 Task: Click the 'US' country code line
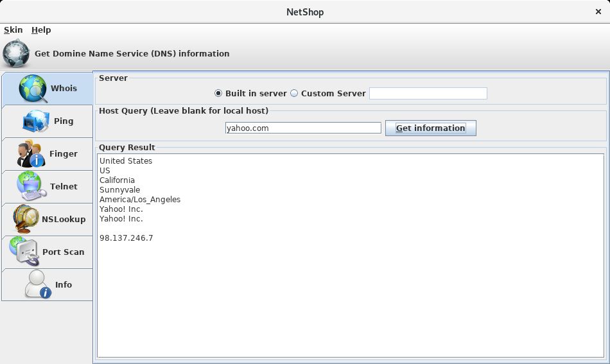[x=105, y=171]
